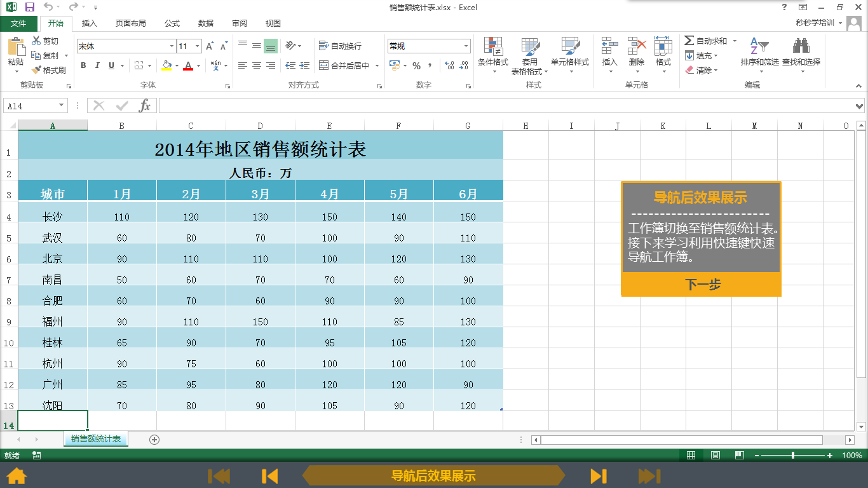
Task: Click the increase font size icon
Action: (210, 46)
